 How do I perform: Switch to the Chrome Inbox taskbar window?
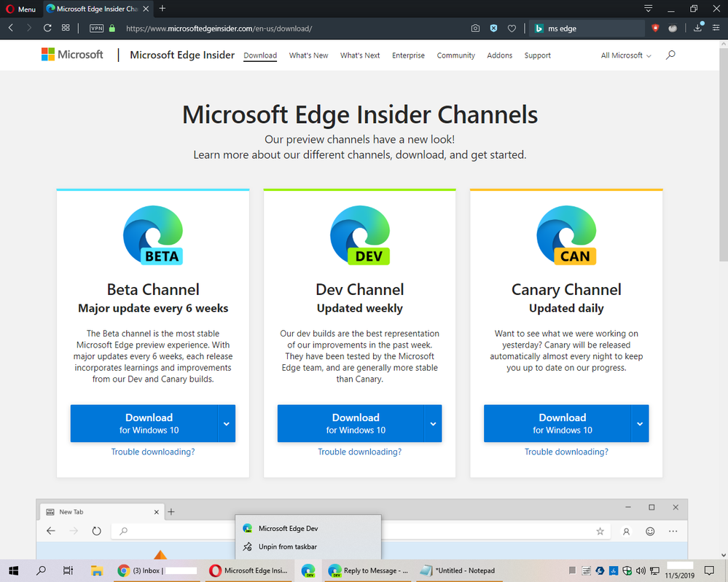[157, 570]
